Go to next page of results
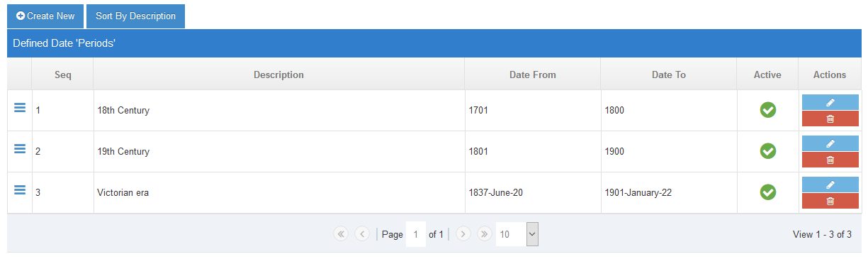Image resolution: width=868 pixels, height=259 pixels. (463, 234)
